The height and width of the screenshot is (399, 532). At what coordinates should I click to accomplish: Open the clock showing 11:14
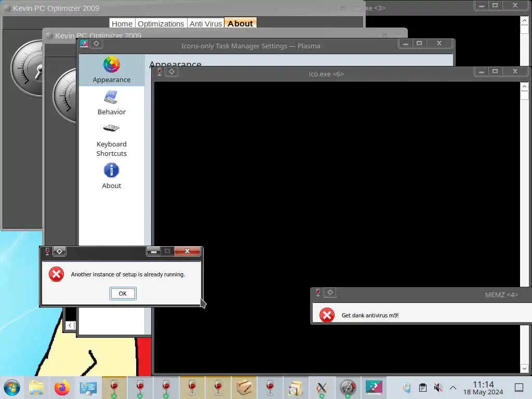(x=483, y=388)
